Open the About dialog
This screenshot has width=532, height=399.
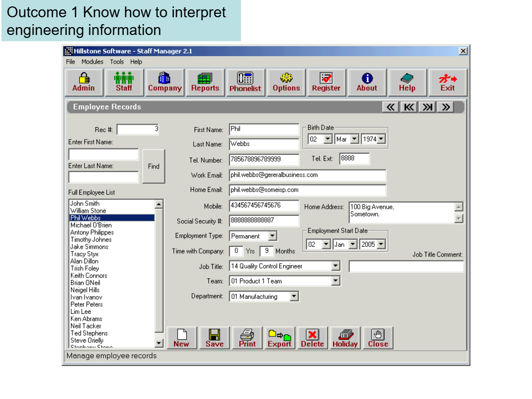coord(367,82)
